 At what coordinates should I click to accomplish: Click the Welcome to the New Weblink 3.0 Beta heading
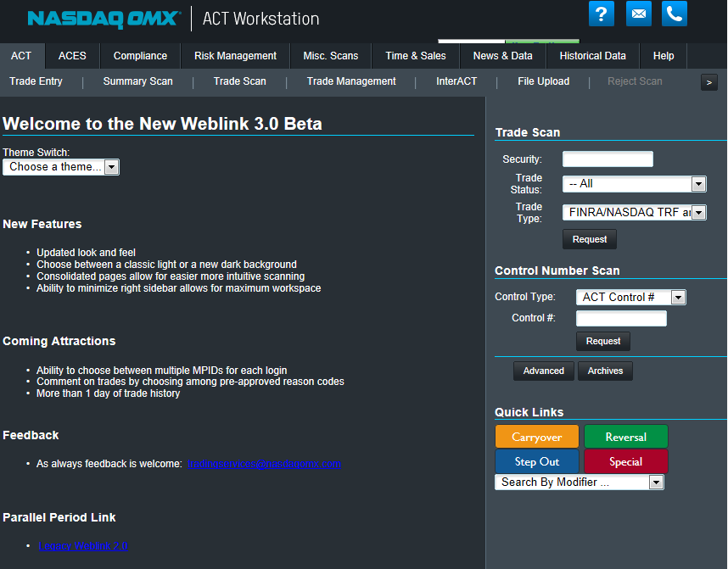(x=163, y=124)
